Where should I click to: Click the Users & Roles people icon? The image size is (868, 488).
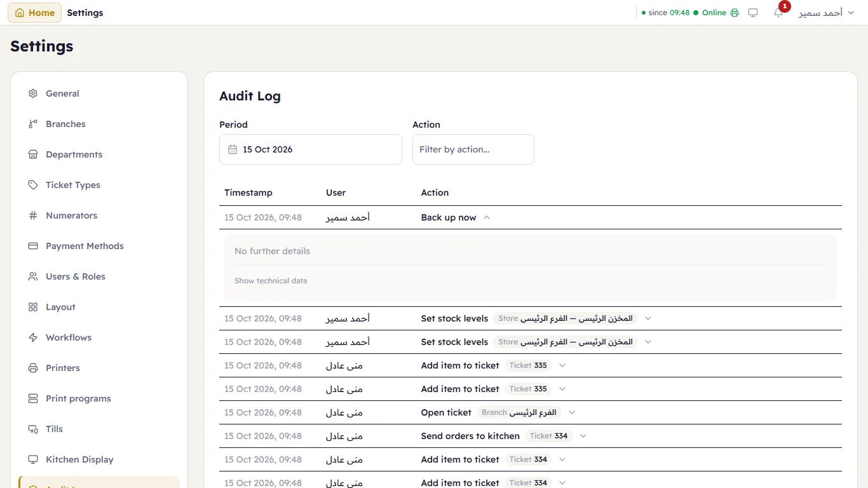tap(33, 276)
